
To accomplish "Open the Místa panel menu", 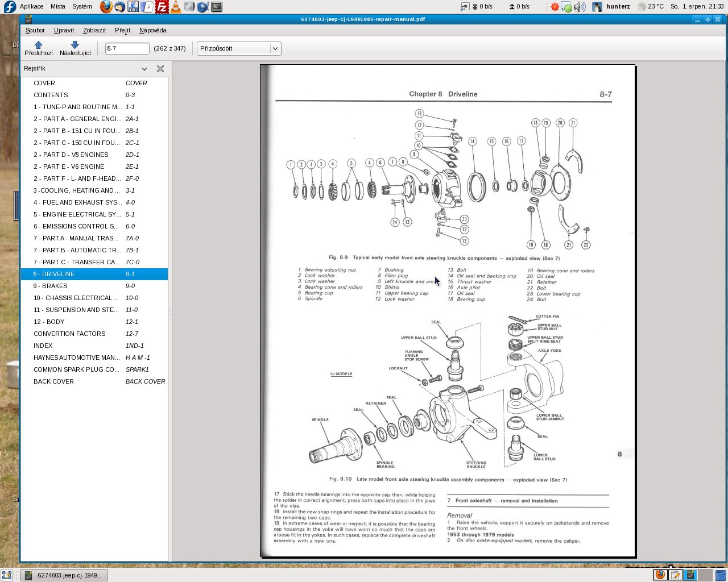I will 58,6.
